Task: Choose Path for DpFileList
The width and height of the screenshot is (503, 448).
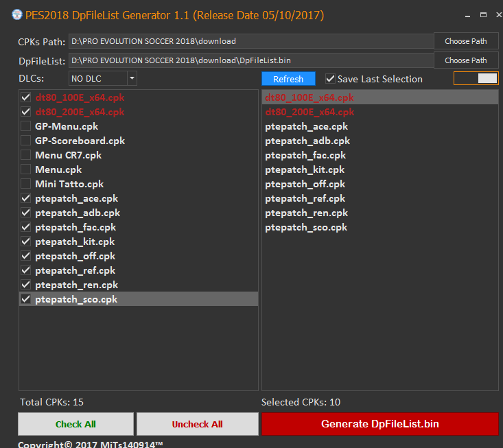Action: [x=466, y=60]
